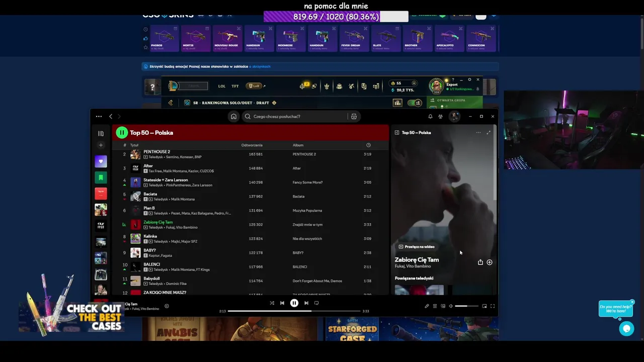Select the Plan B track title
644x362 pixels.
[149, 208]
